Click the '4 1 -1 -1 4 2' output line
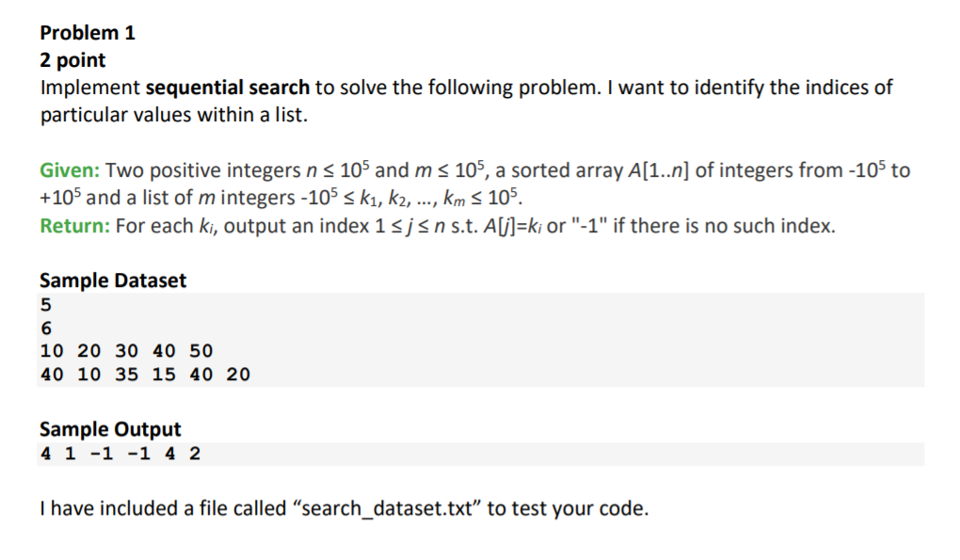 (120, 454)
